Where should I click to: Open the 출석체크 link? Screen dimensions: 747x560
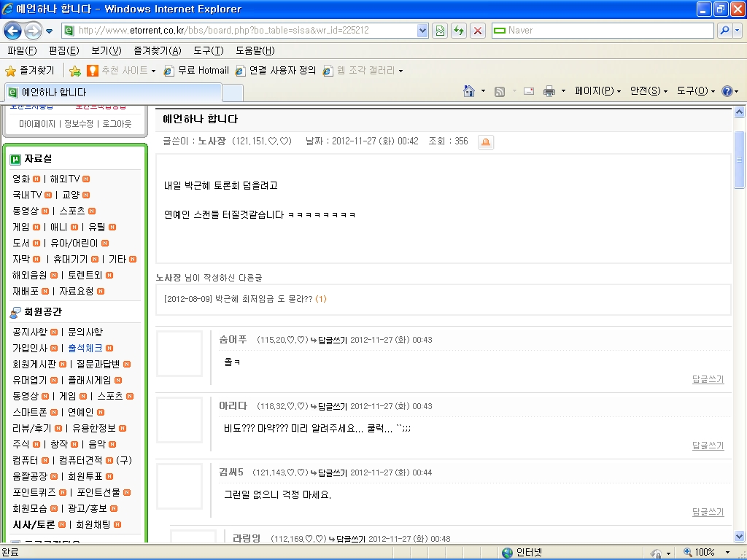(85, 348)
